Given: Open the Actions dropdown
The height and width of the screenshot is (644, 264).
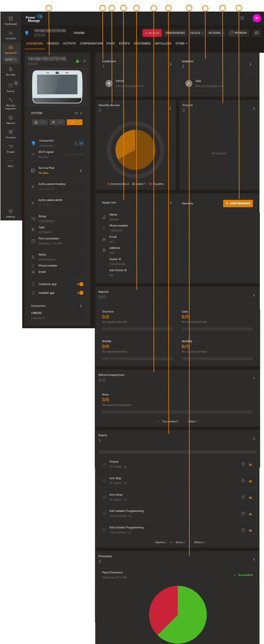Looking at the screenshot, I should point(216,33).
